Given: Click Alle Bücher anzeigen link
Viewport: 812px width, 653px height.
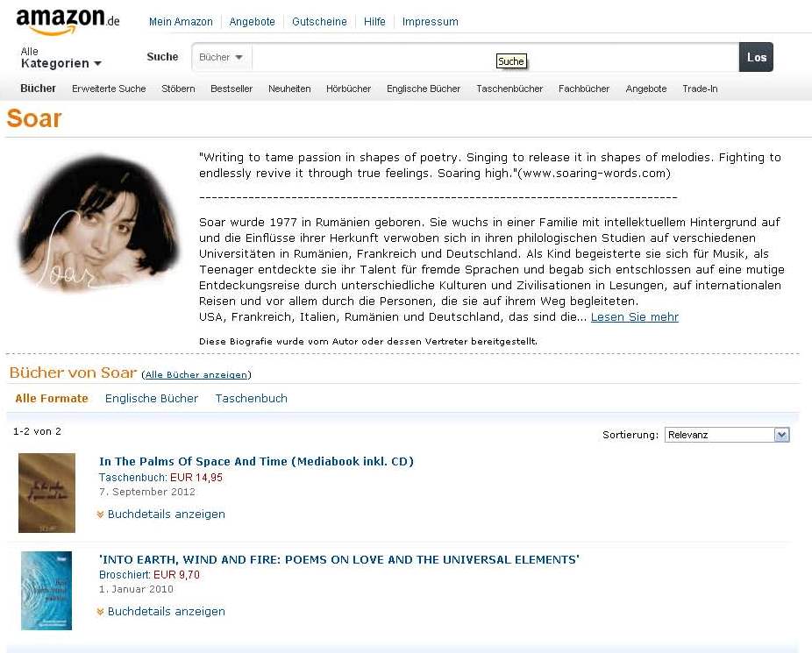Looking at the screenshot, I should click(196, 374).
